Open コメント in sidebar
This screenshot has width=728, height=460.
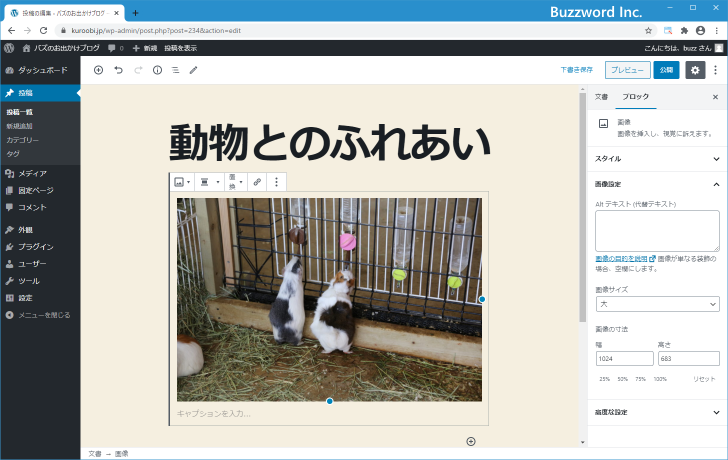(40, 207)
